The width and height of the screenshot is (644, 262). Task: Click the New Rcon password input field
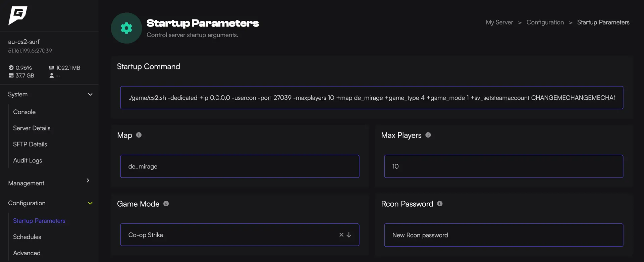tap(503, 235)
